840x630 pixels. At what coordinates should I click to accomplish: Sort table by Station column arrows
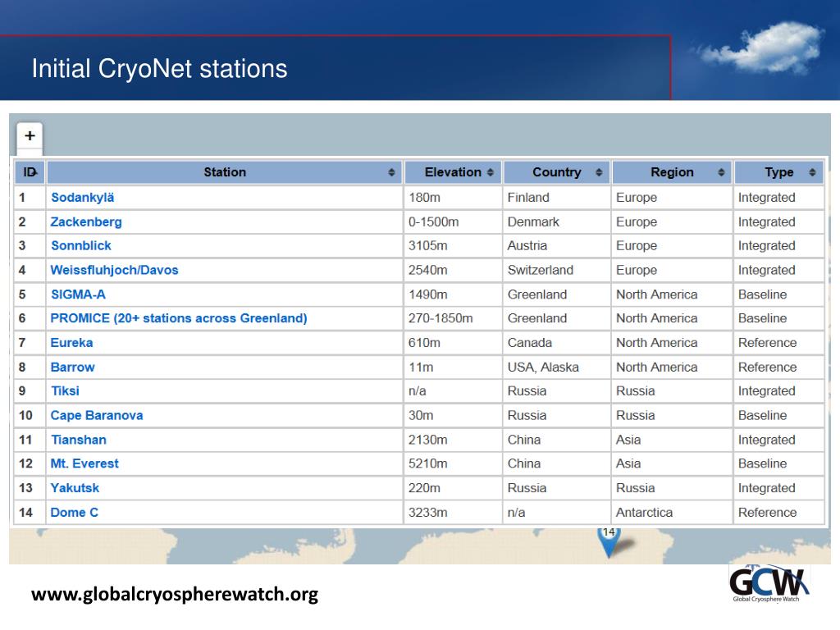click(391, 172)
